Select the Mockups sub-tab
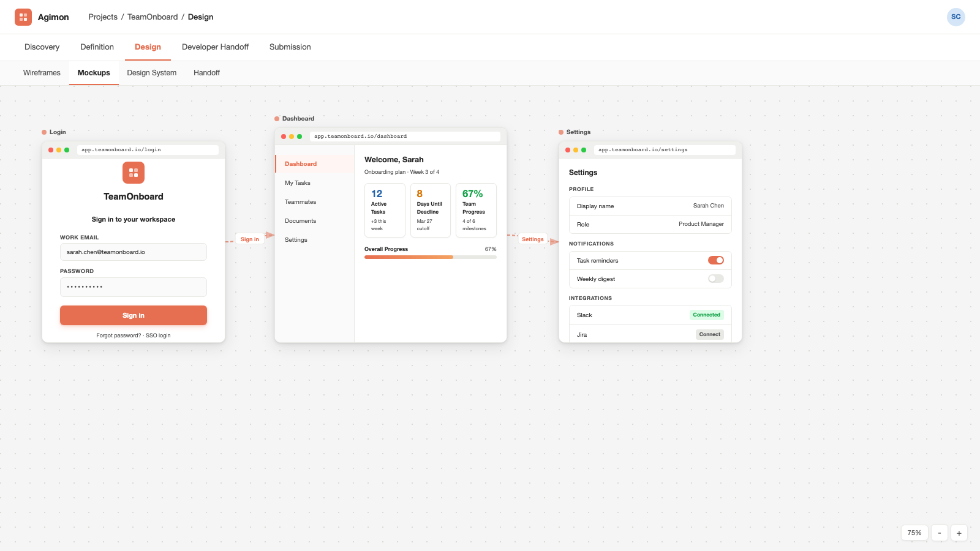The image size is (980, 551). (x=94, y=73)
